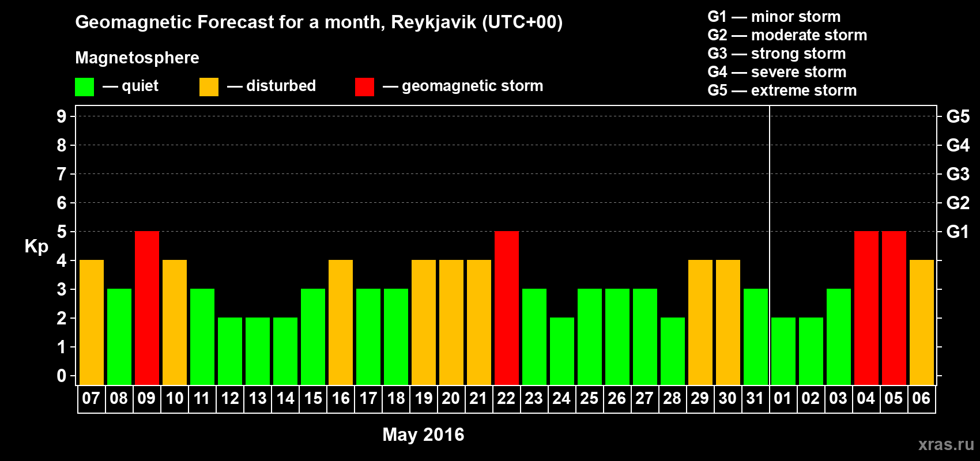
Task: Click the G5 tick label on the storm-scale axis
Action: (958, 116)
